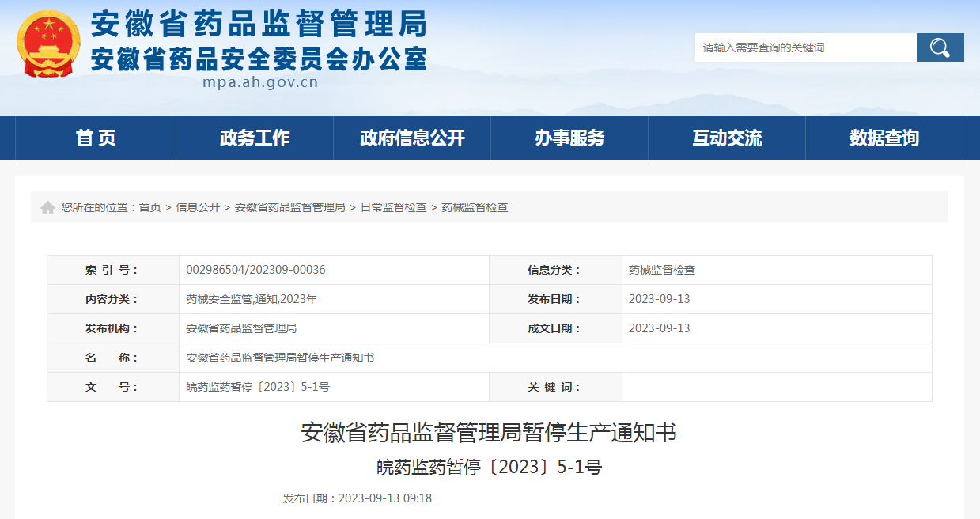980x519 pixels.
Task: Follow the 日常监督检查 breadcrumb link
Action: [x=393, y=207]
